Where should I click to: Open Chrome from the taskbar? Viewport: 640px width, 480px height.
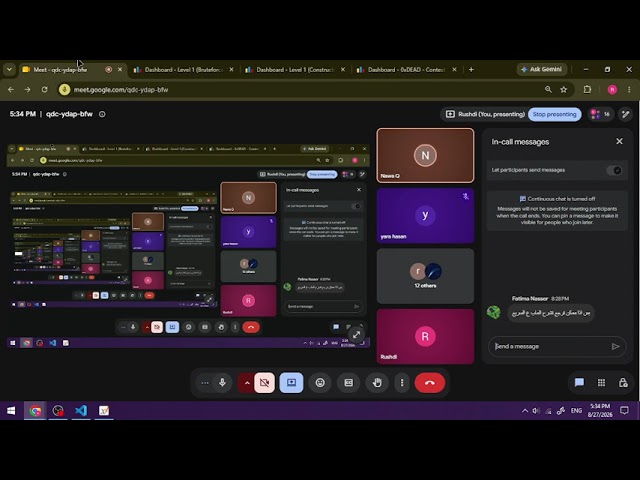[35, 411]
